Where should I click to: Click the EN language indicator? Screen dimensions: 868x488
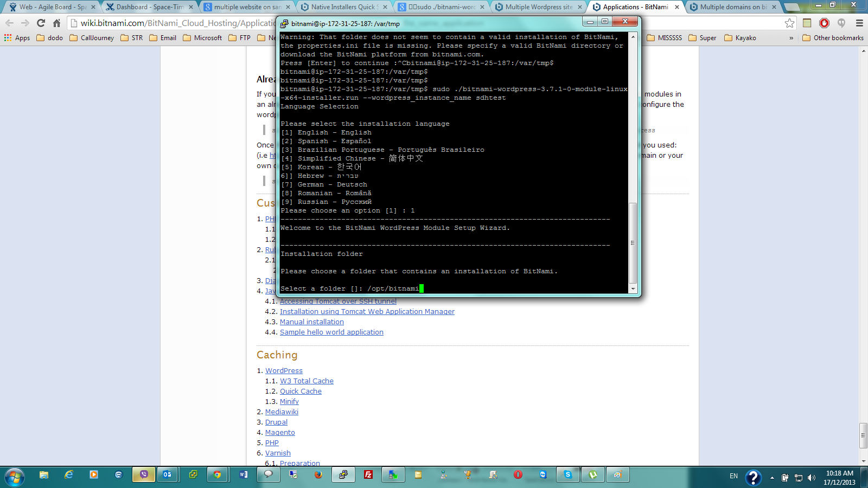pyautogui.click(x=733, y=476)
